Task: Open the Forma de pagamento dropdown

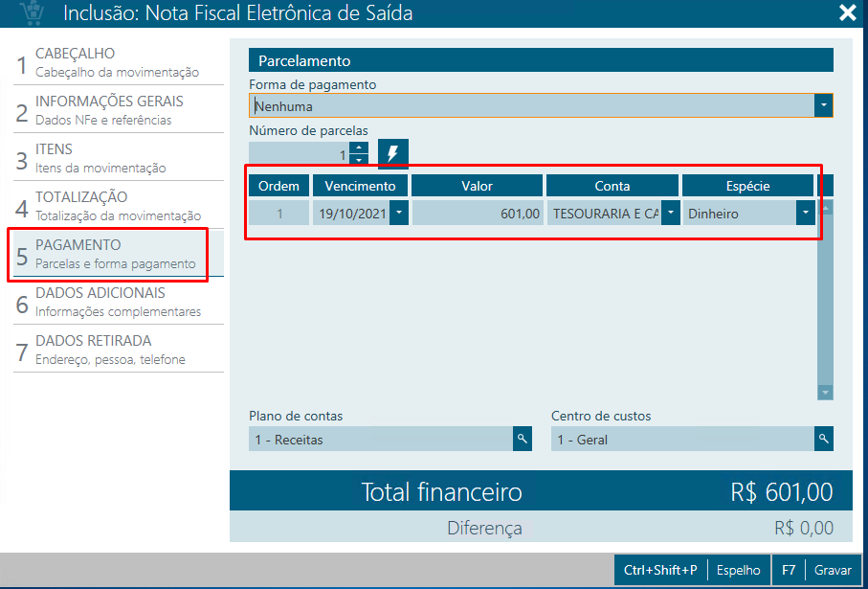Action: [823, 105]
